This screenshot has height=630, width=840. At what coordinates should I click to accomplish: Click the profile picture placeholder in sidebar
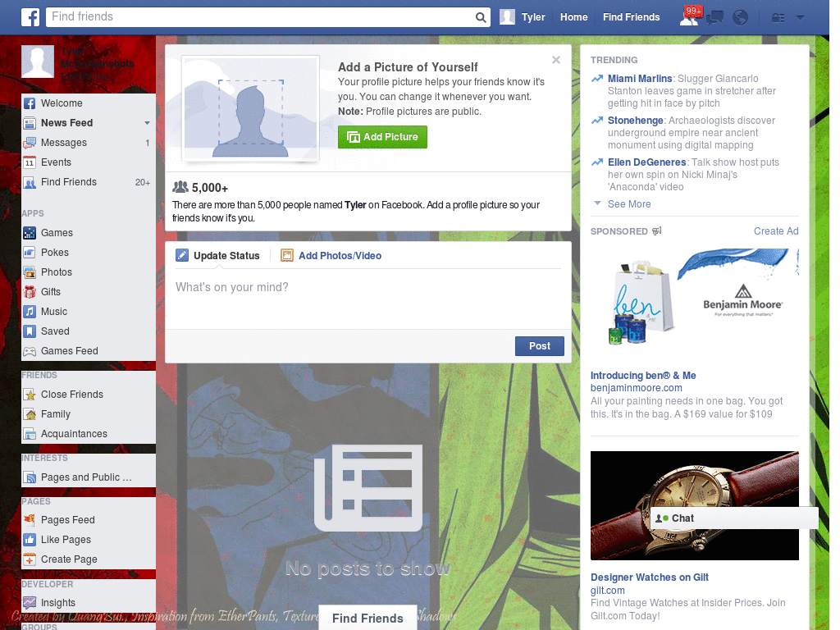coord(38,62)
